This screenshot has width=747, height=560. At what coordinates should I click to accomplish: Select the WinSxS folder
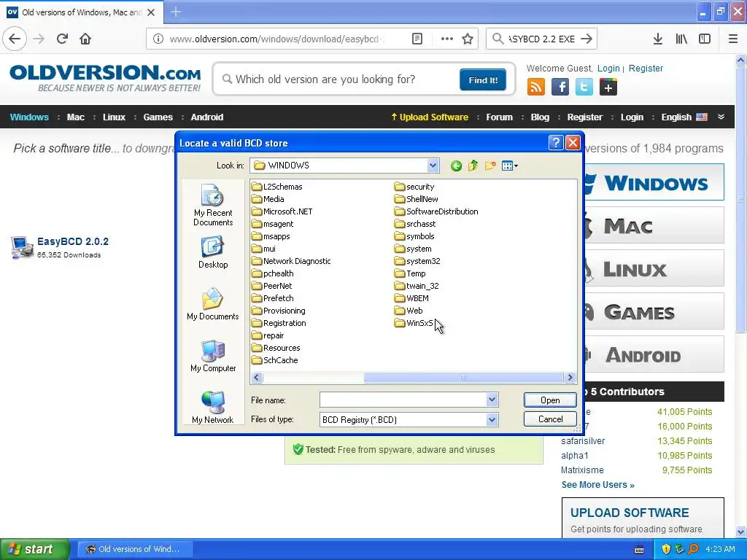[x=414, y=323]
